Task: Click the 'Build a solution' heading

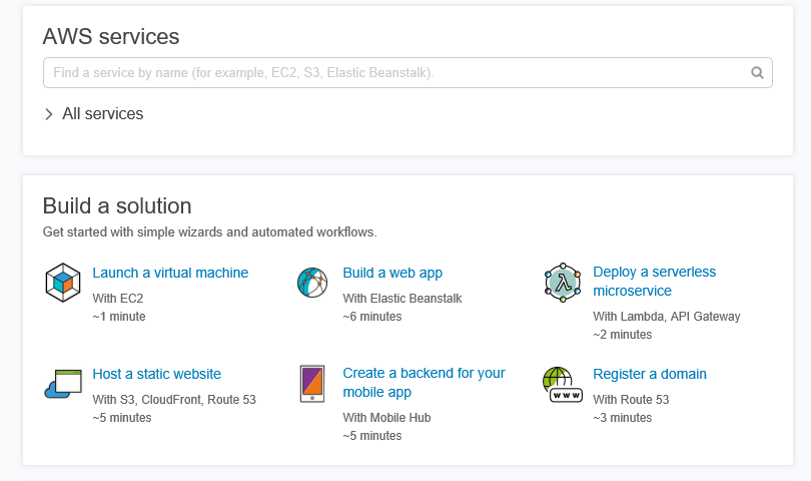Action: (x=117, y=206)
